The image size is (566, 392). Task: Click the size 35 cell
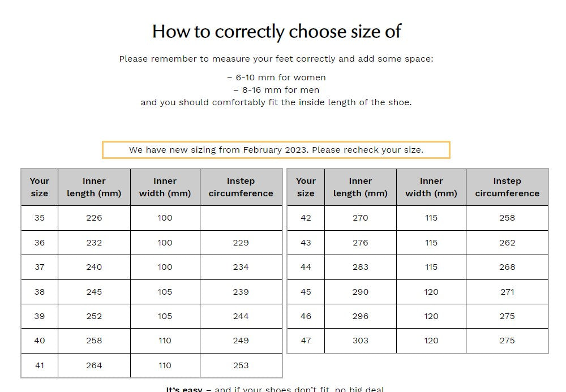click(x=40, y=218)
